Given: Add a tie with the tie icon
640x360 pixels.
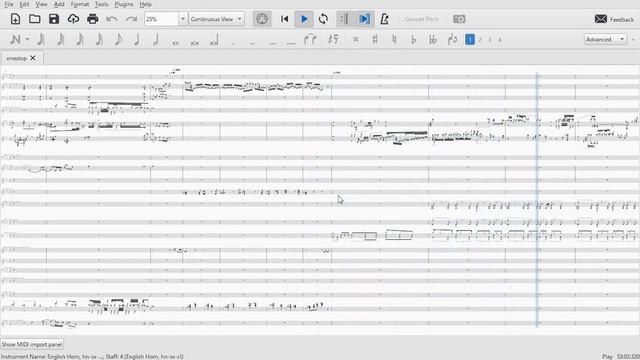Looking at the screenshot, I should point(310,39).
